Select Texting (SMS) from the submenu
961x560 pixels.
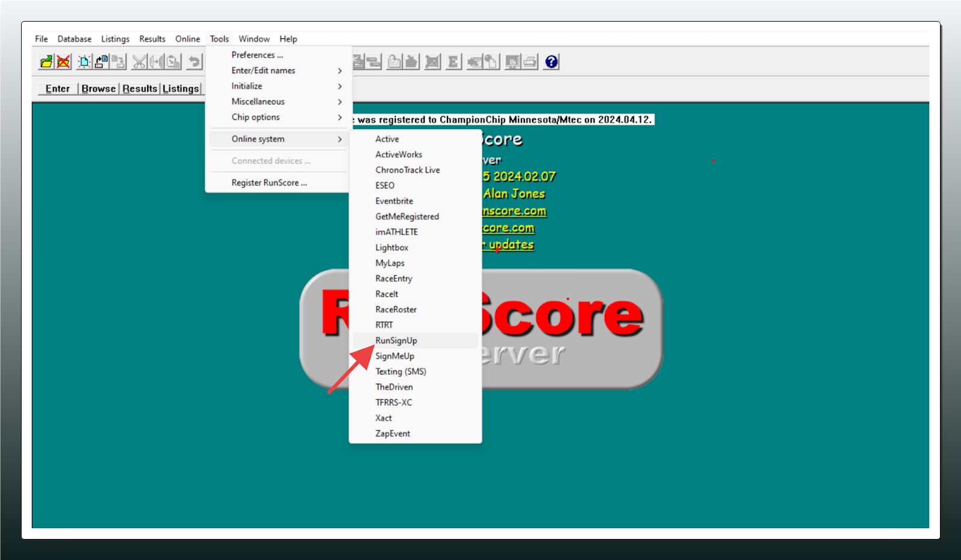pyautogui.click(x=415, y=372)
